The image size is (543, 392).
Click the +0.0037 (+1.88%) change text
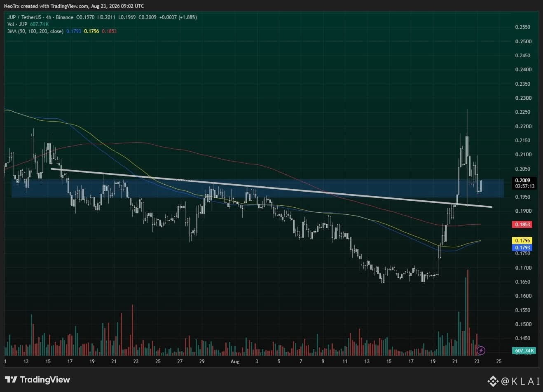pos(178,17)
